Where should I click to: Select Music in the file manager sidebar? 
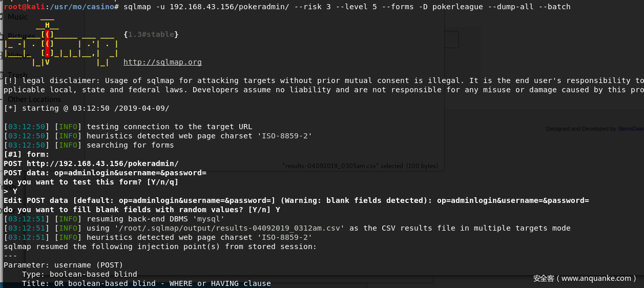(x=18, y=17)
